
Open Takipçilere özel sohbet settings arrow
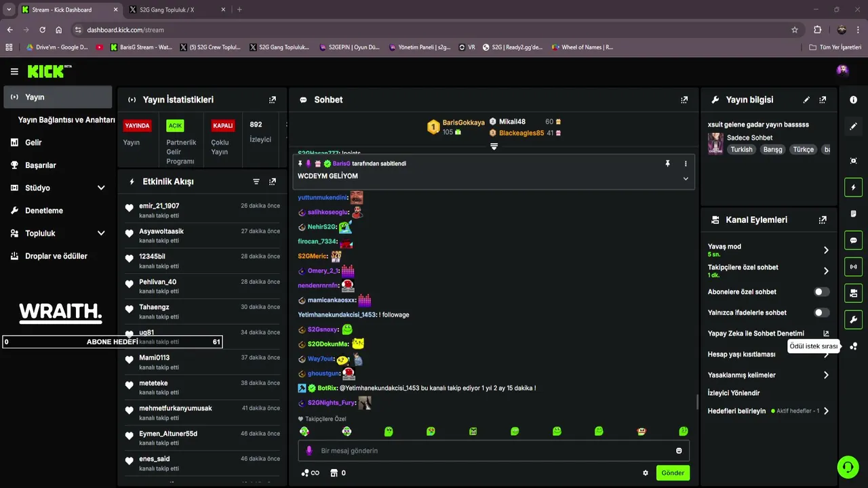[826, 271]
